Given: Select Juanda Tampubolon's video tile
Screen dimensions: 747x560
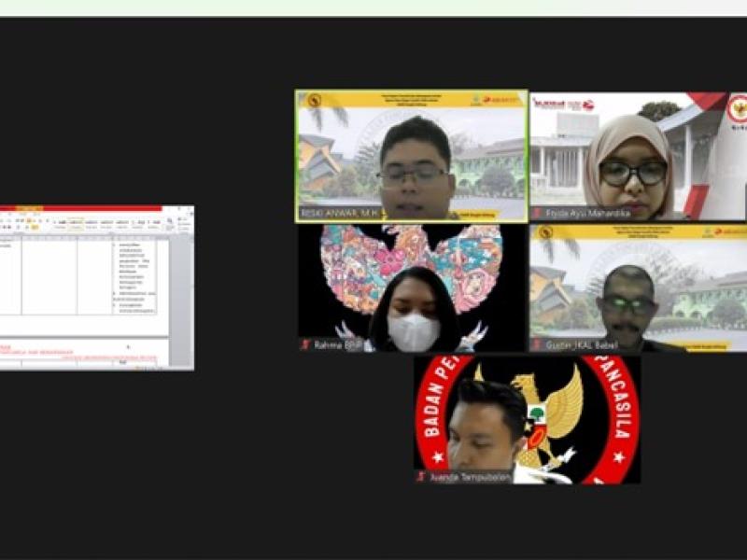Looking at the screenshot, I should (527, 418).
